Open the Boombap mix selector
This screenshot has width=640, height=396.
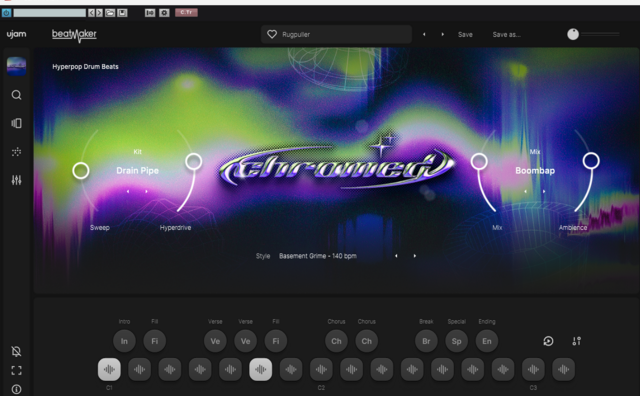click(x=535, y=171)
